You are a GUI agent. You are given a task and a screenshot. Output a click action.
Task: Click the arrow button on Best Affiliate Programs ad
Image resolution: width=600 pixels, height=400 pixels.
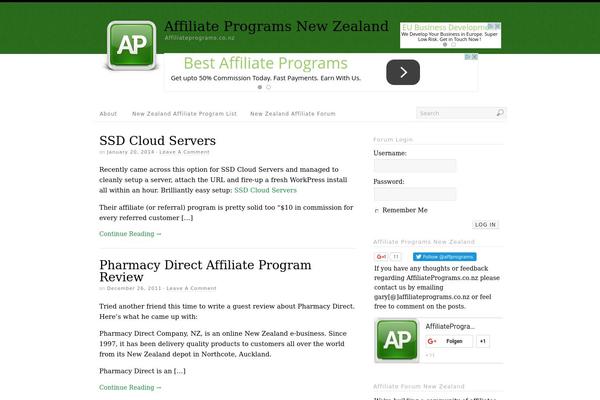tap(403, 72)
